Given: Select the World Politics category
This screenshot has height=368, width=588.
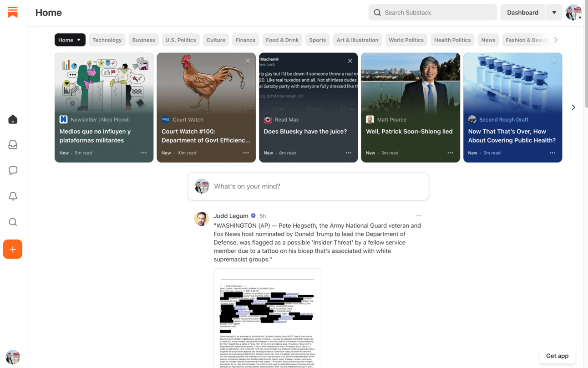Looking at the screenshot, I should point(406,40).
